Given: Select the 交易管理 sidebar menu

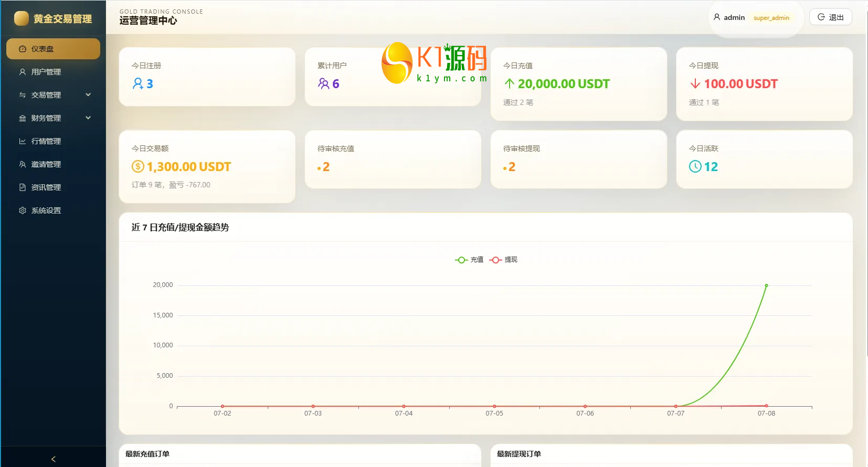Looking at the screenshot, I should [x=53, y=95].
